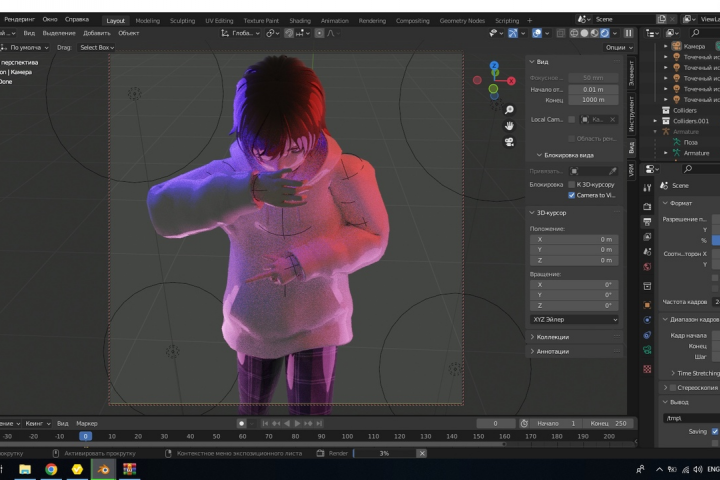
Task: Open the XYZ Euler rotation mode dropdown
Action: pyautogui.click(x=574, y=319)
